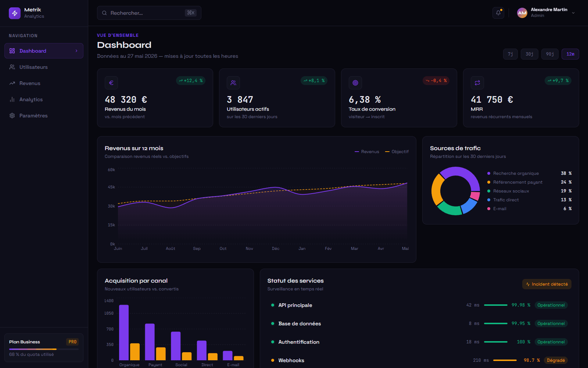Click the Recherche organique purple legend dot
The height and width of the screenshot is (368, 588).
coord(489,173)
